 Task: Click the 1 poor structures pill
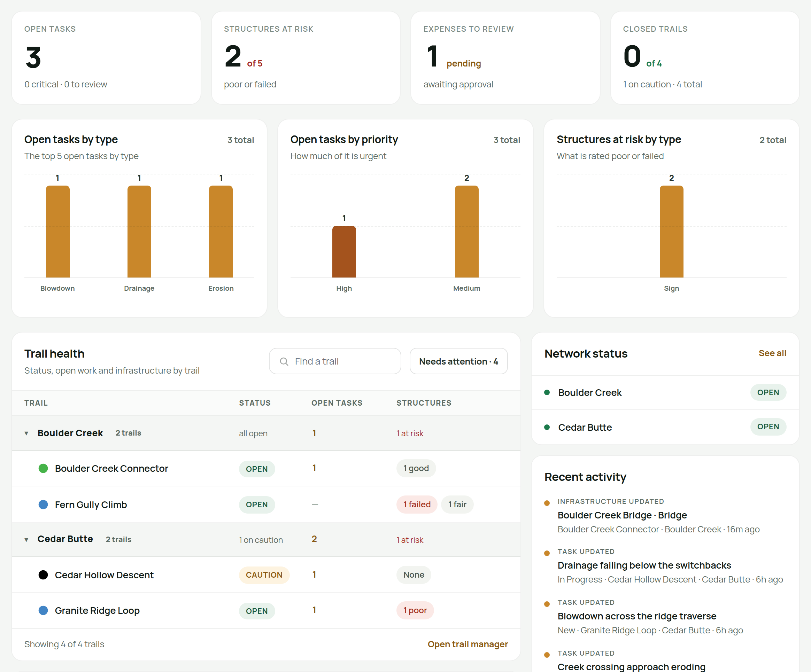415,610
